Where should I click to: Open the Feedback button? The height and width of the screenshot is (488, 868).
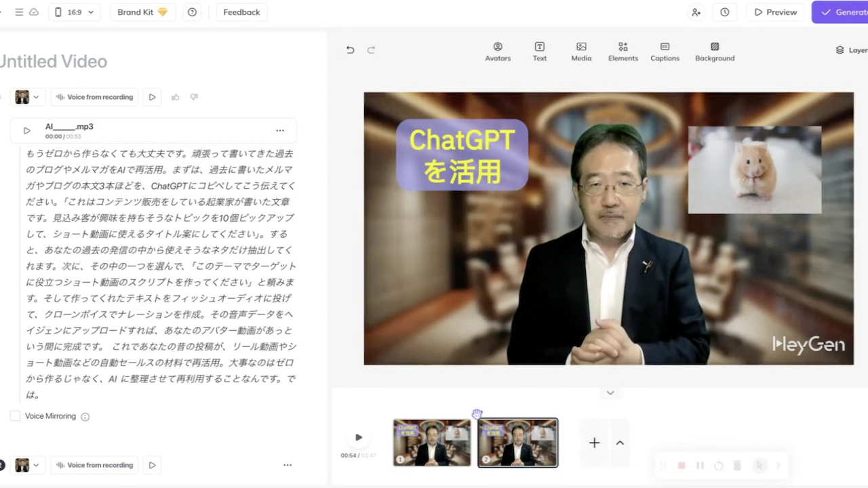pyautogui.click(x=241, y=12)
